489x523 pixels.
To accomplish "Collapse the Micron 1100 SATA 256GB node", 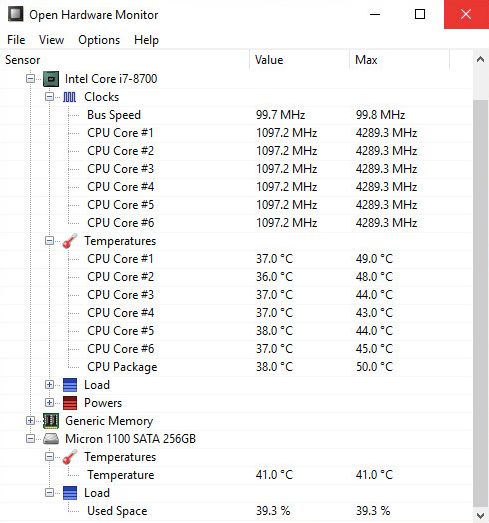I will point(30,439).
